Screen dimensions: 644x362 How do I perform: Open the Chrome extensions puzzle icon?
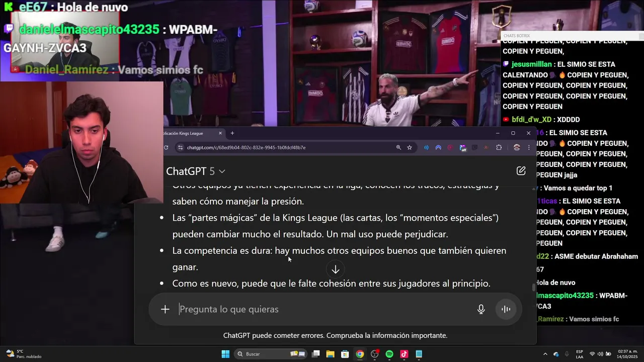pyautogui.click(x=499, y=147)
